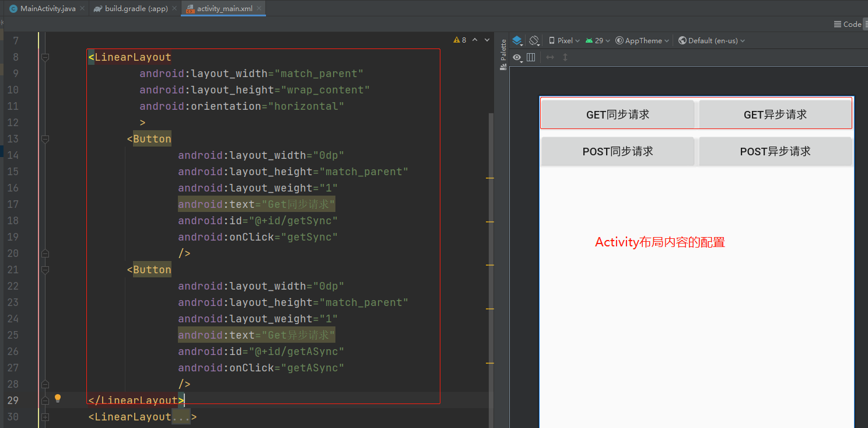Collapse the first Button tag on line 13
This screenshot has height=428, width=868.
pos(45,139)
